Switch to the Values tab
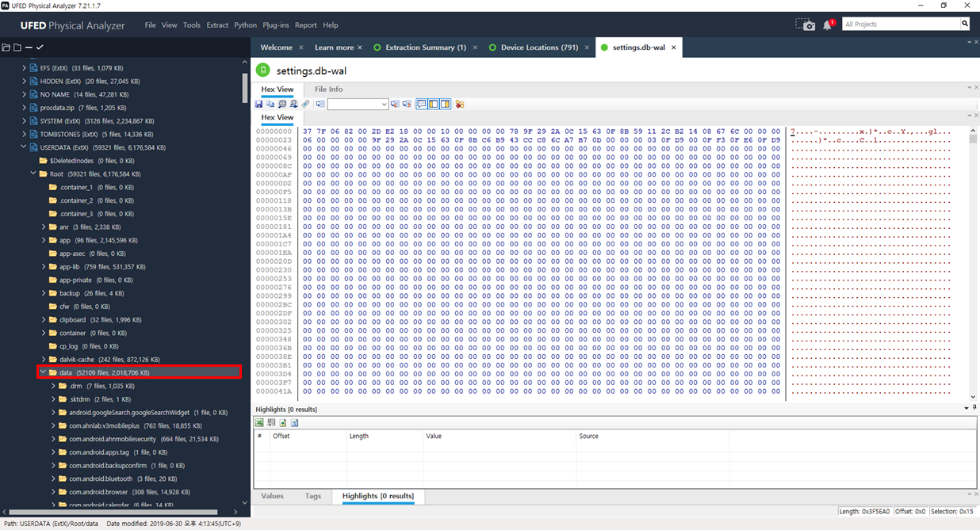 (x=272, y=496)
